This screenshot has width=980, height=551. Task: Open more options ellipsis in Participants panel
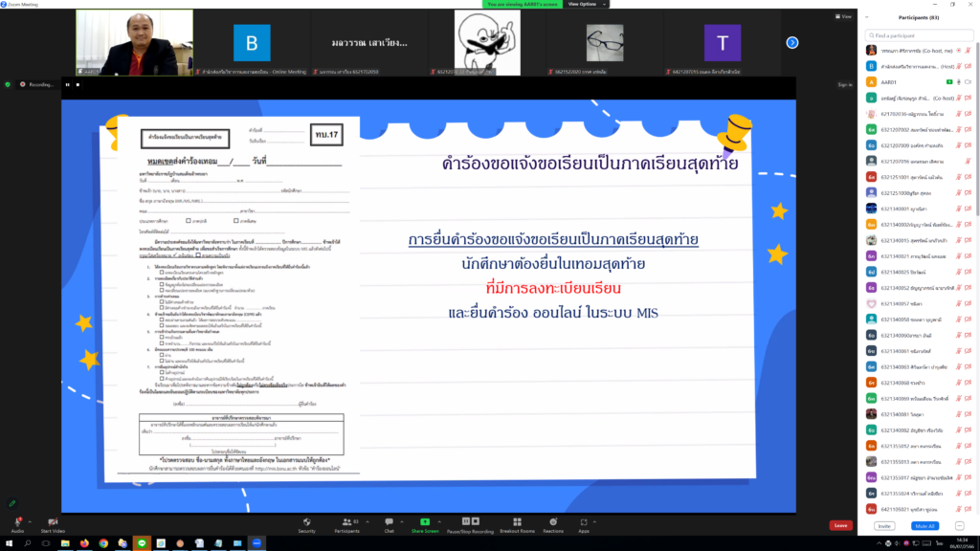[959, 526]
